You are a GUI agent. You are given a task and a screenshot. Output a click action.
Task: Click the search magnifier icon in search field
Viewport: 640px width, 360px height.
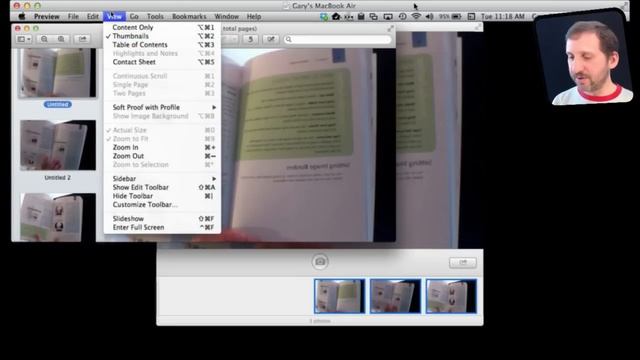(x=289, y=39)
